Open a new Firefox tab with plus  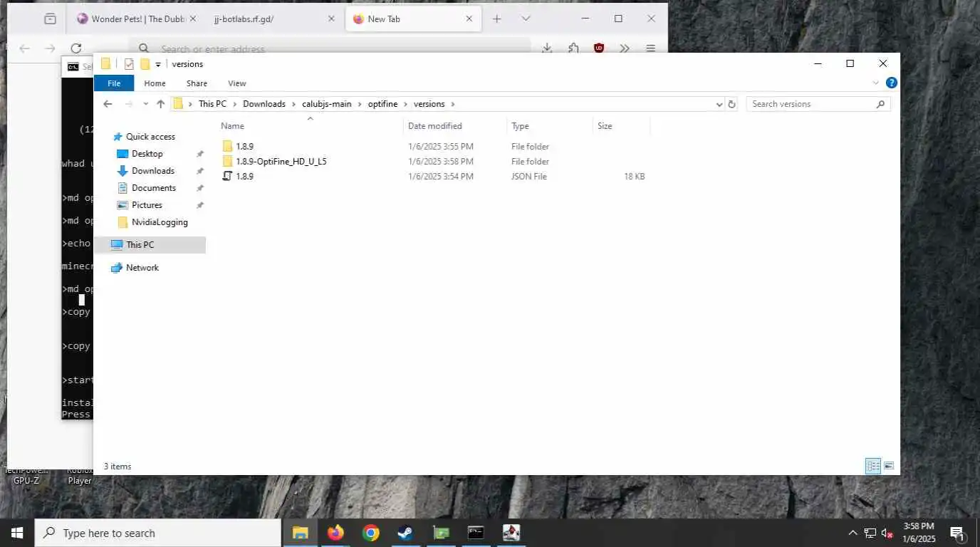point(497,19)
